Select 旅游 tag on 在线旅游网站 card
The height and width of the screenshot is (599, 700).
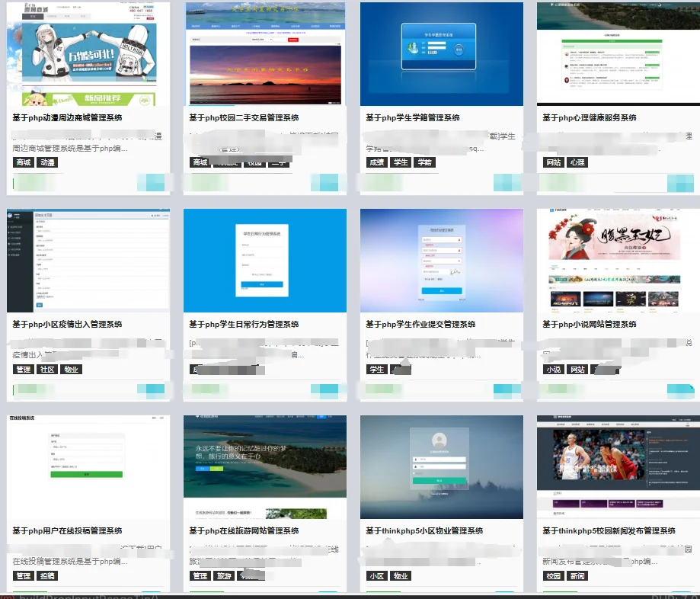click(x=224, y=576)
